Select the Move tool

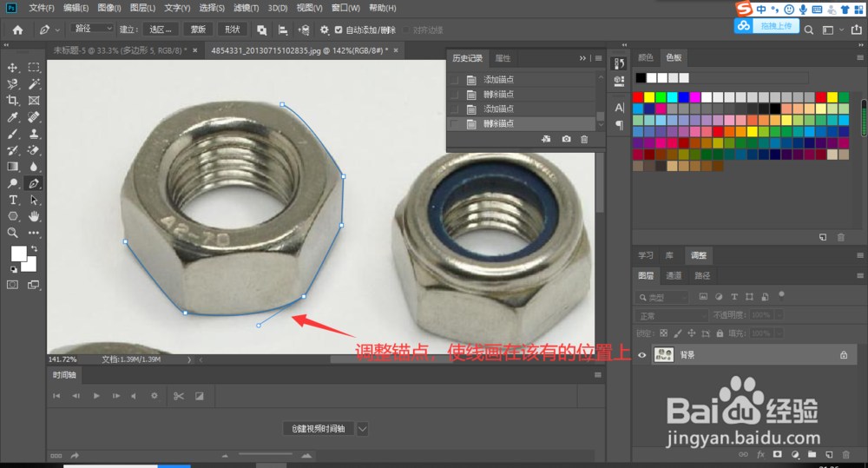pos(12,68)
